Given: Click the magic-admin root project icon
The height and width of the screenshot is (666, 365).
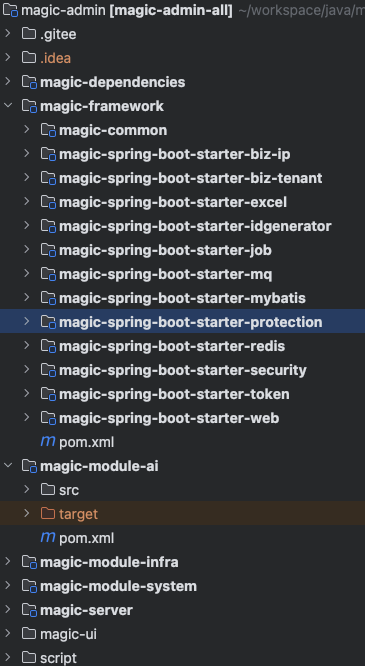Looking at the screenshot, I should pos(10,10).
